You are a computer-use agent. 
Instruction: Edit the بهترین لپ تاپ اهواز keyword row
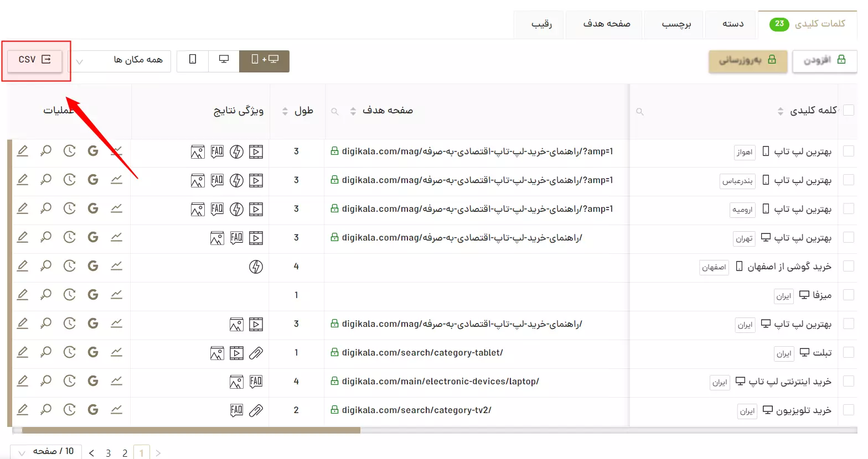point(22,151)
